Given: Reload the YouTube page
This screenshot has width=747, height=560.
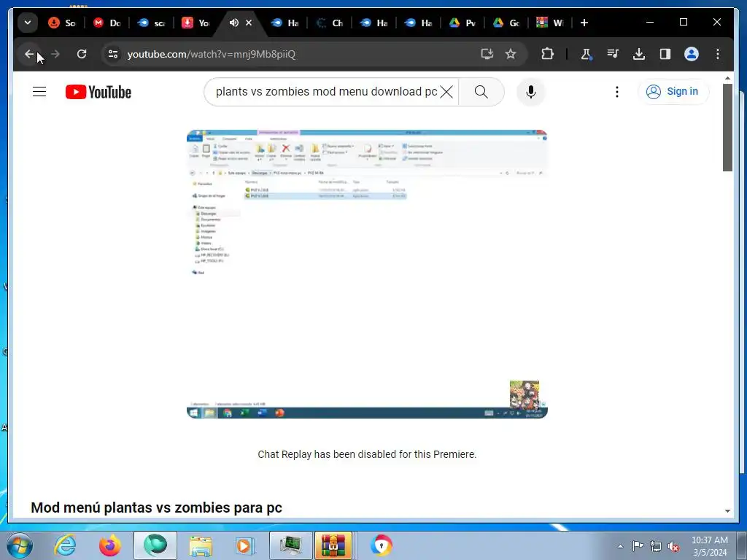Looking at the screenshot, I should (82, 54).
